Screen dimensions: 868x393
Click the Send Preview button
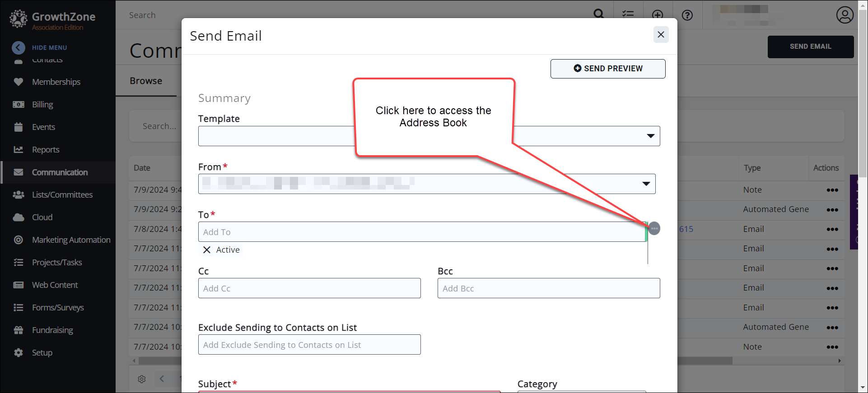(607, 69)
